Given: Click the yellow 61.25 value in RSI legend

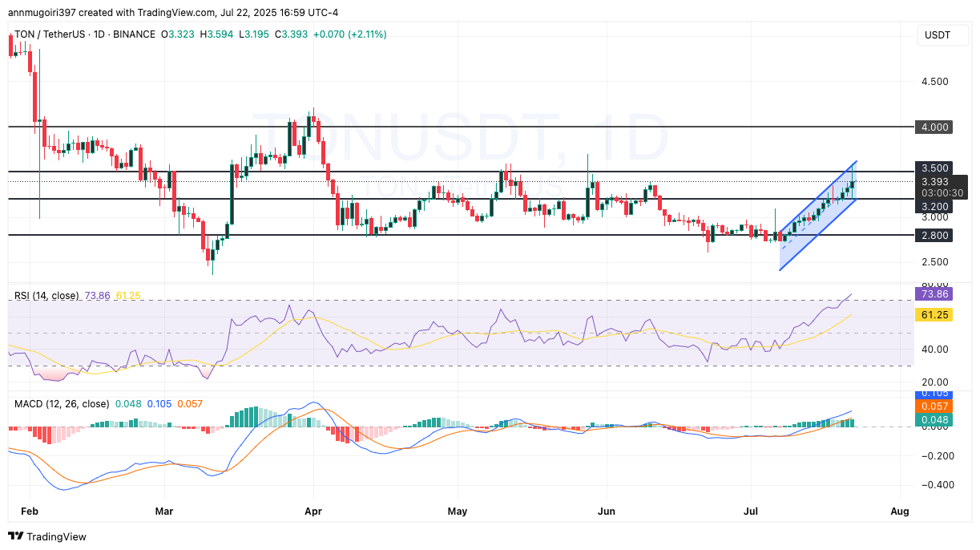Looking at the screenshot, I should 128,296.
